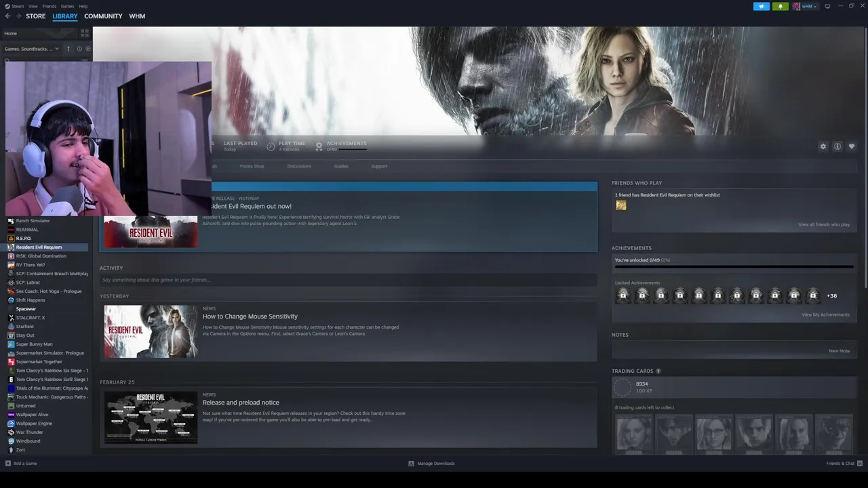The image size is (868, 488).
Task: Toggle library grid view icon next to Home
Action: pyautogui.click(x=85, y=33)
